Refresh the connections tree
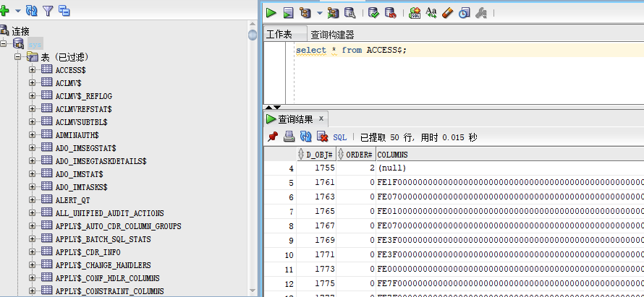The width and height of the screenshot is (644, 297). pos(32,11)
